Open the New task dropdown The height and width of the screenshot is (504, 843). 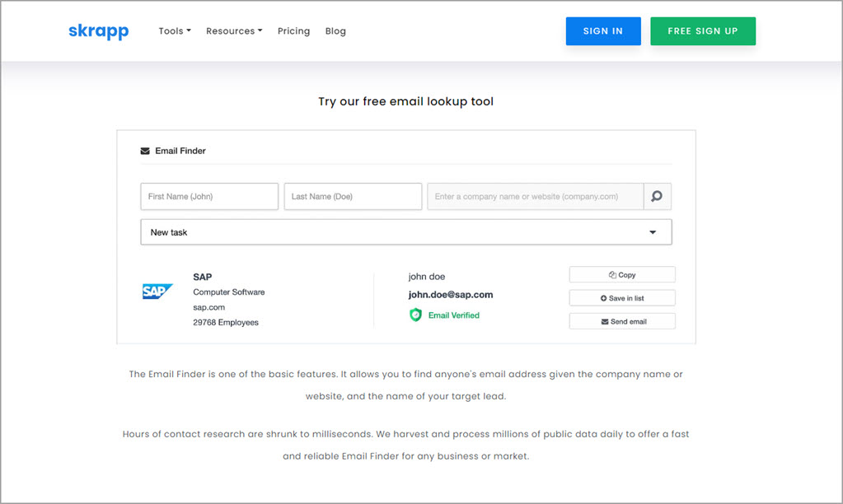[x=405, y=232]
